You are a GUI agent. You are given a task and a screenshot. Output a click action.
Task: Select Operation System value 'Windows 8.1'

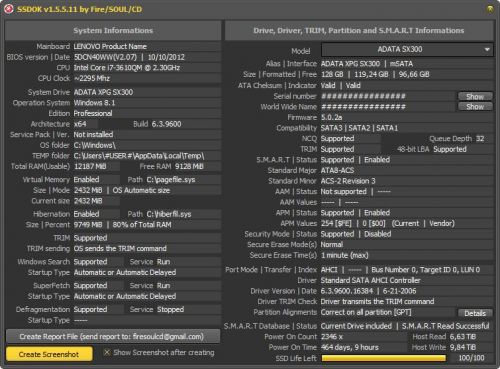[94, 103]
